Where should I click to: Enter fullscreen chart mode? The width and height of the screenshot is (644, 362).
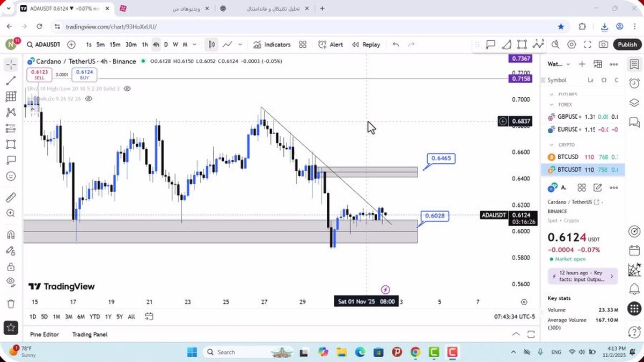588,45
